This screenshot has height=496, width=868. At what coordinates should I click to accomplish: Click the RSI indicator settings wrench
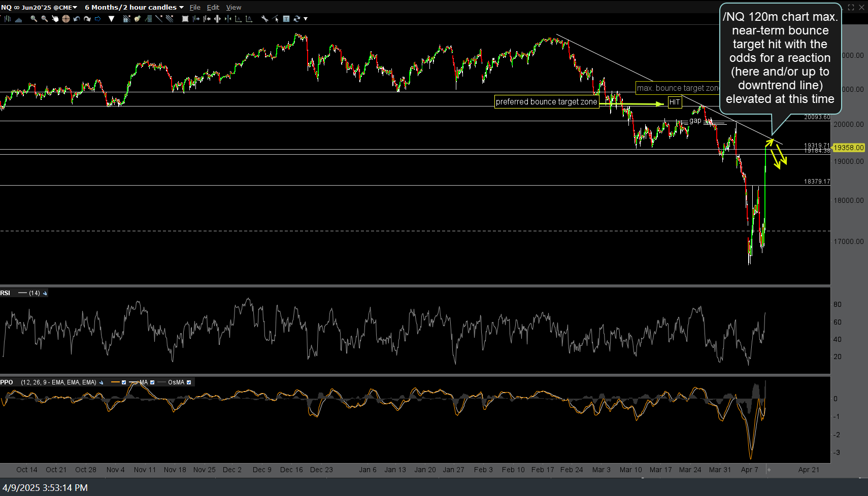(x=45, y=293)
